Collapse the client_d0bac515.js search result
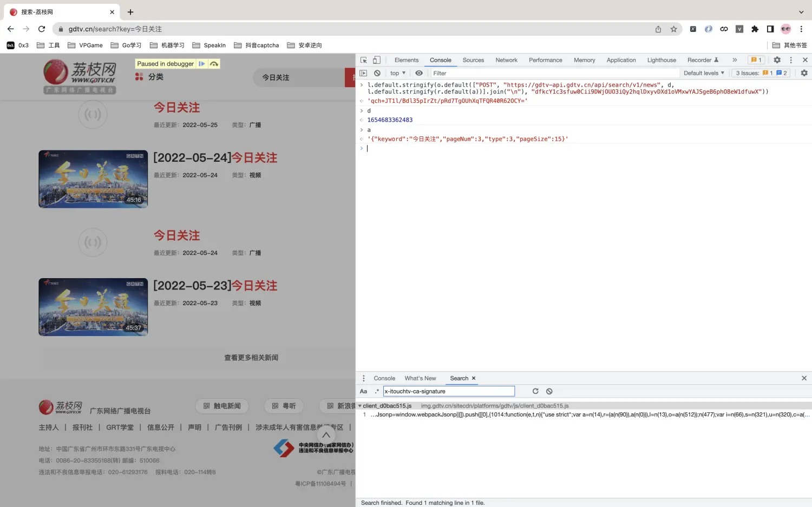812x507 pixels. tap(360, 406)
